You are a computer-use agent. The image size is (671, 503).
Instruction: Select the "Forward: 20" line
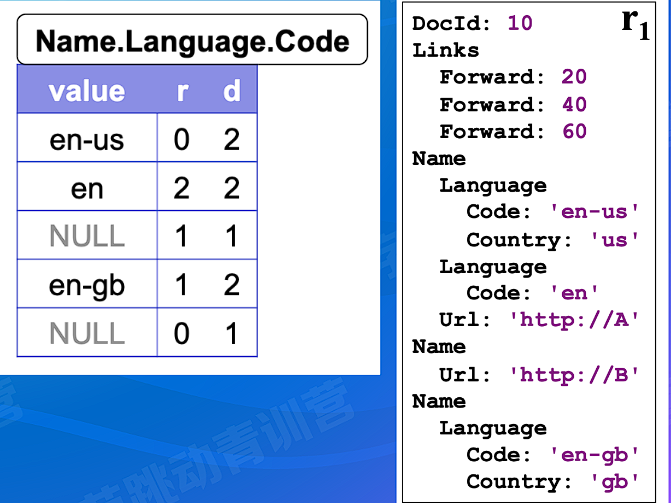[513, 77]
